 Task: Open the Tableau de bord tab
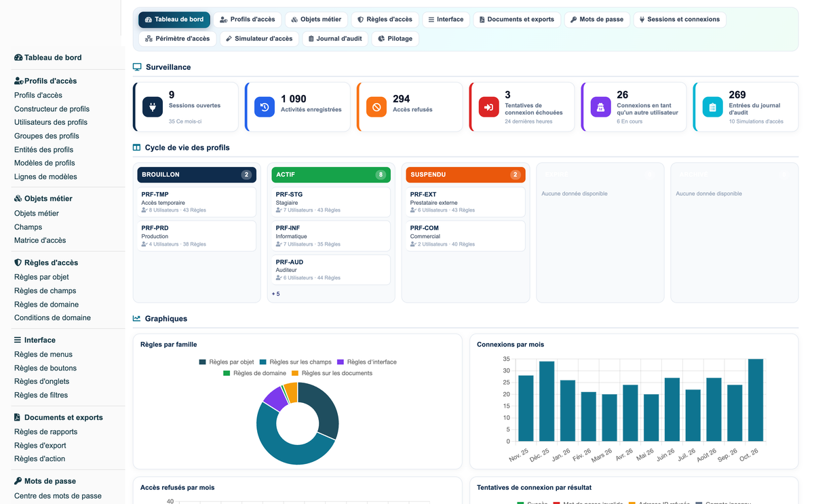[x=174, y=20]
